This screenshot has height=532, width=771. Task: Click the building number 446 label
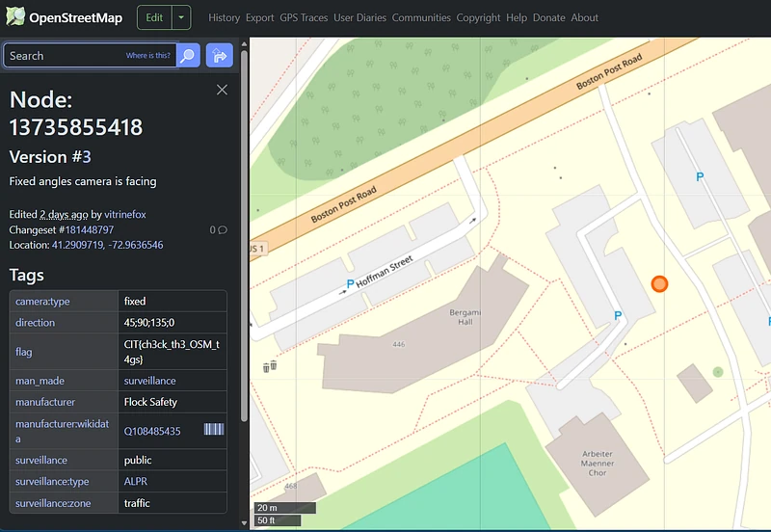point(399,344)
